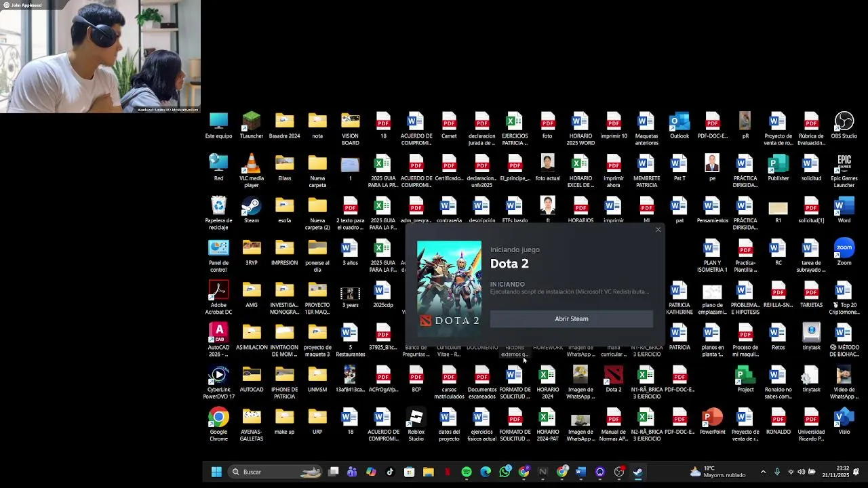The image size is (868, 488).
Task: Open Google Chrome desktop shortcut
Action: 218,424
